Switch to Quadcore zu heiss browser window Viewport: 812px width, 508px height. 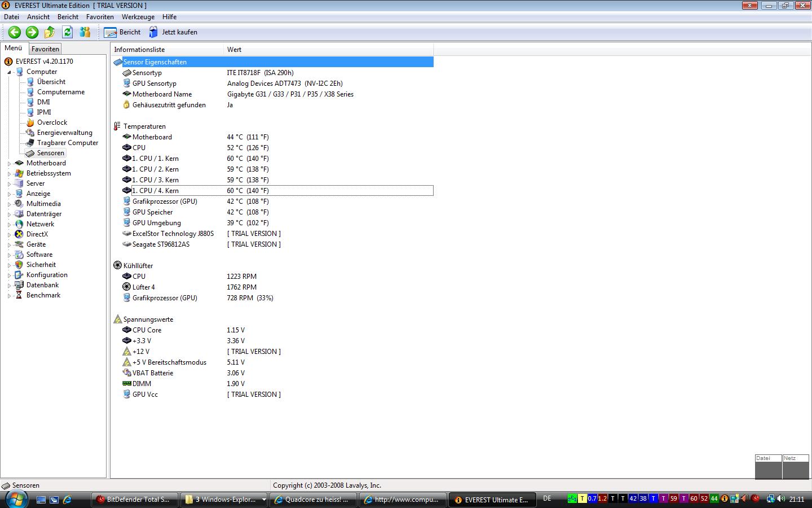pyautogui.click(x=314, y=500)
